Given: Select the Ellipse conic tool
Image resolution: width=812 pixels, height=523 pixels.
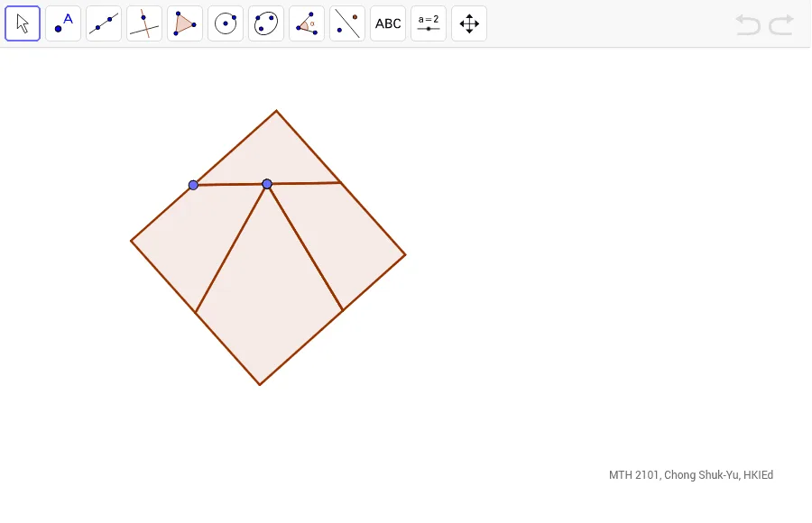Looking at the screenshot, I should [x=266, y=23].
